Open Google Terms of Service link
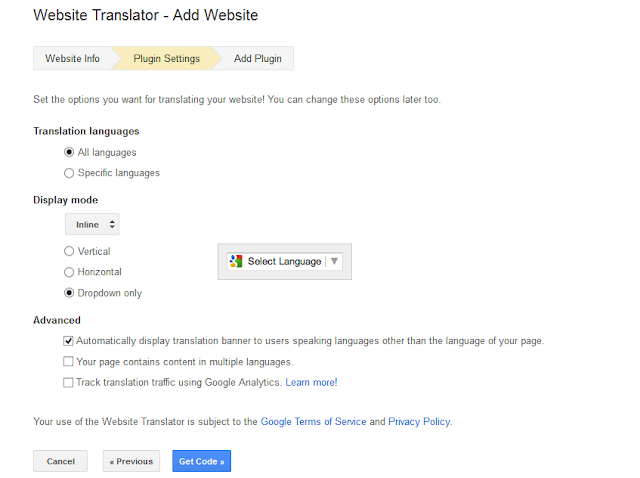The height and width of the screenshot is (478, 640). pos(313,422)
